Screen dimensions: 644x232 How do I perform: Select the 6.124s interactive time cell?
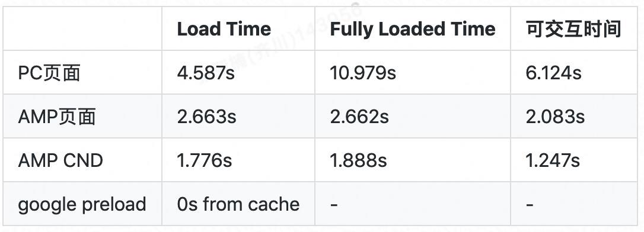click(x=553, y=73)
